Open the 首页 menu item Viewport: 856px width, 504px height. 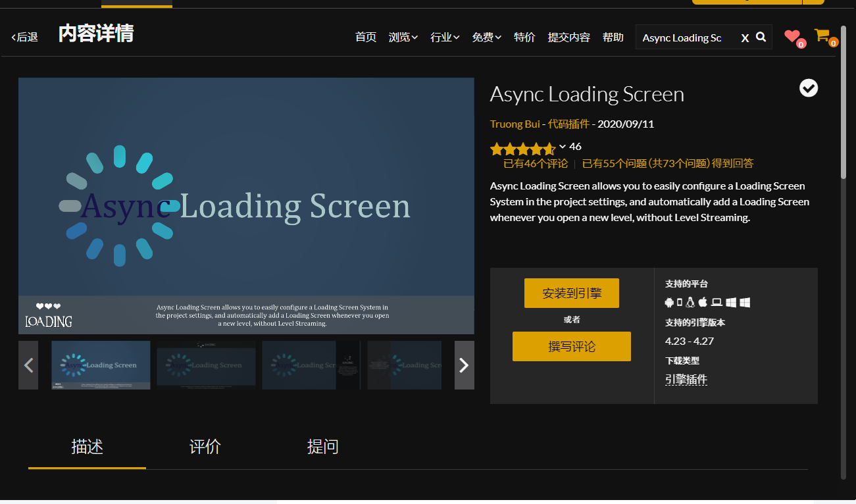(366, 38)
